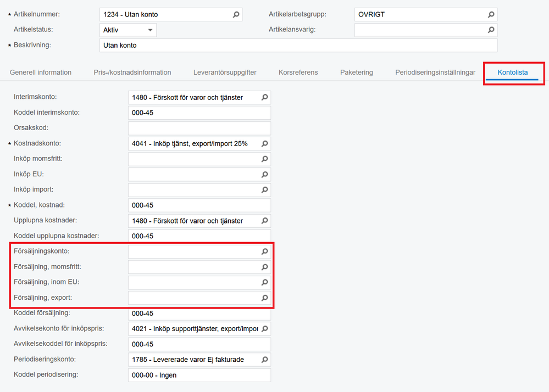Viewport: 549px width, 392px height.
Task: Open the Paketering tab
Action: click(x=356, y=72)
